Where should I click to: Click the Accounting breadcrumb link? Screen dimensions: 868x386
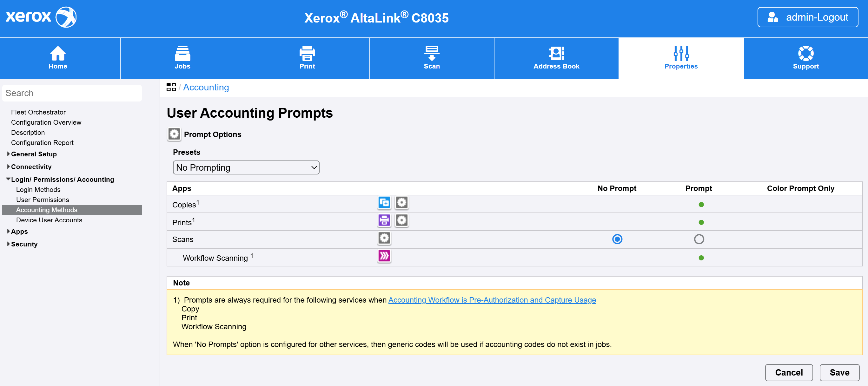[206, 87]
